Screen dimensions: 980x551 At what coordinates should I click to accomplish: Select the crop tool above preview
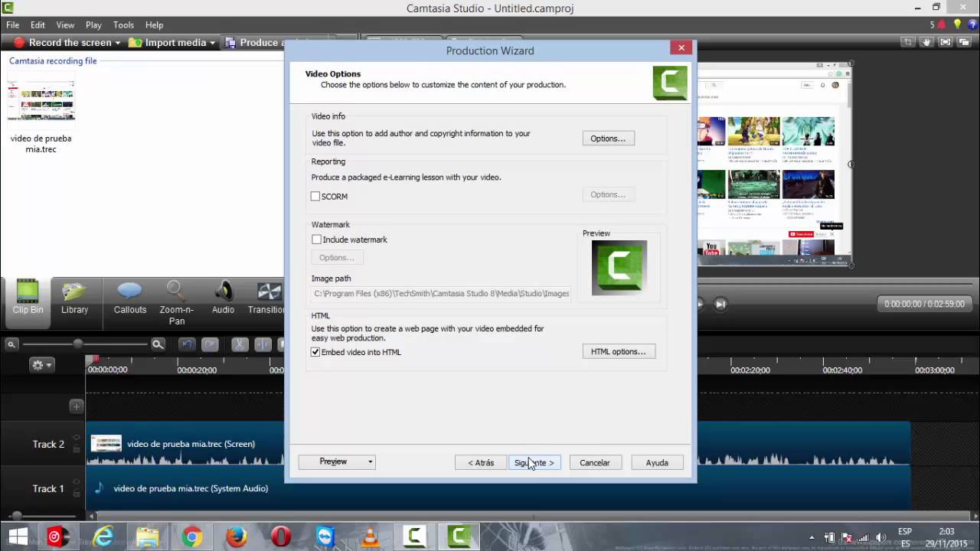908,42
